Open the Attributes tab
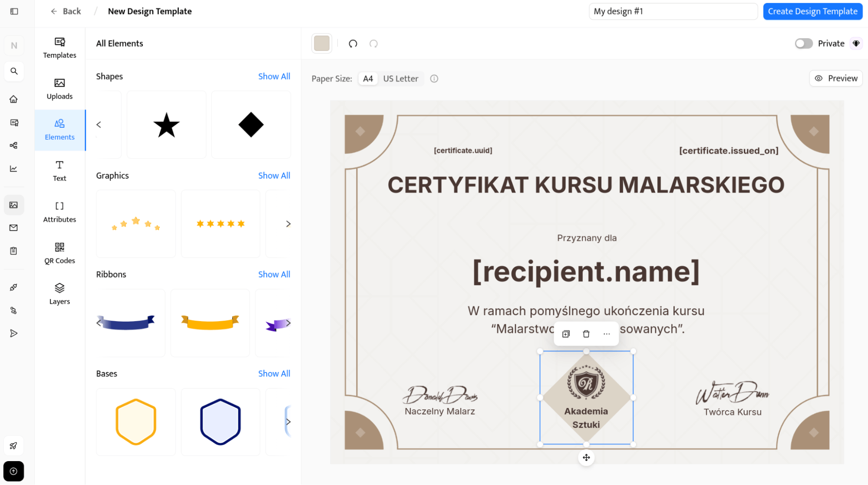868x485 pixels. [59, 212]
